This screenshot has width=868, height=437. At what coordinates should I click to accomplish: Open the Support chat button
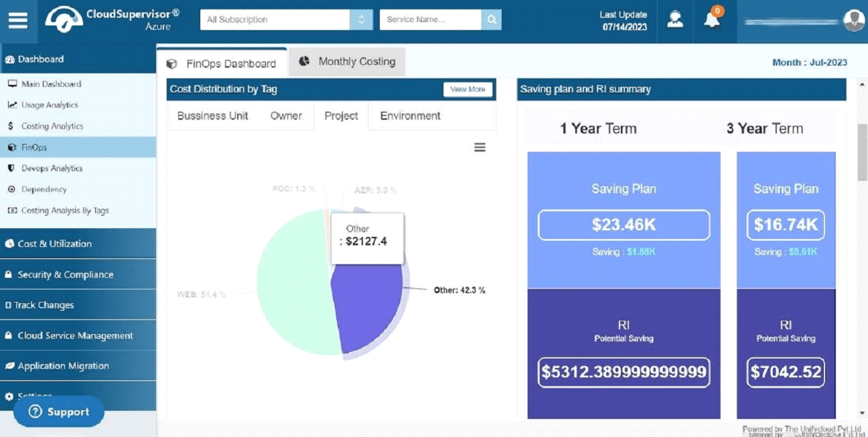coord(59,412)
